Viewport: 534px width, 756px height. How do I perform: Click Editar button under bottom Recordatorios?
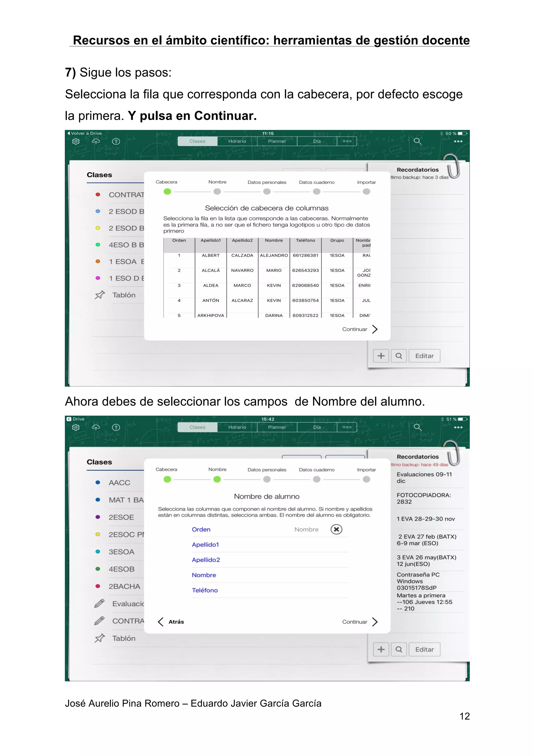(x=424, y=649)
